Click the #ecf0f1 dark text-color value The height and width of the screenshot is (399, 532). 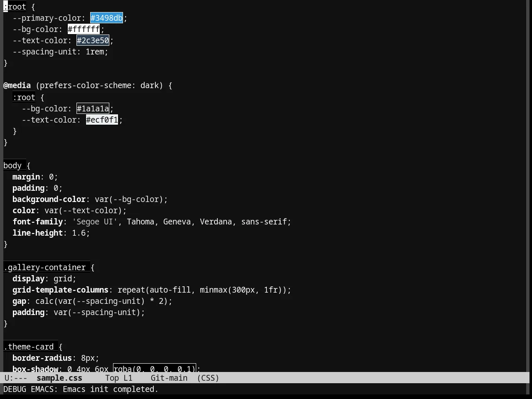point(102,120)
